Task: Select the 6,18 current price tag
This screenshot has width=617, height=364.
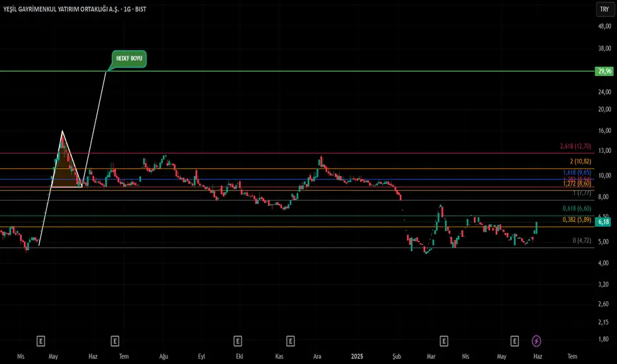Action: [604, 222]
